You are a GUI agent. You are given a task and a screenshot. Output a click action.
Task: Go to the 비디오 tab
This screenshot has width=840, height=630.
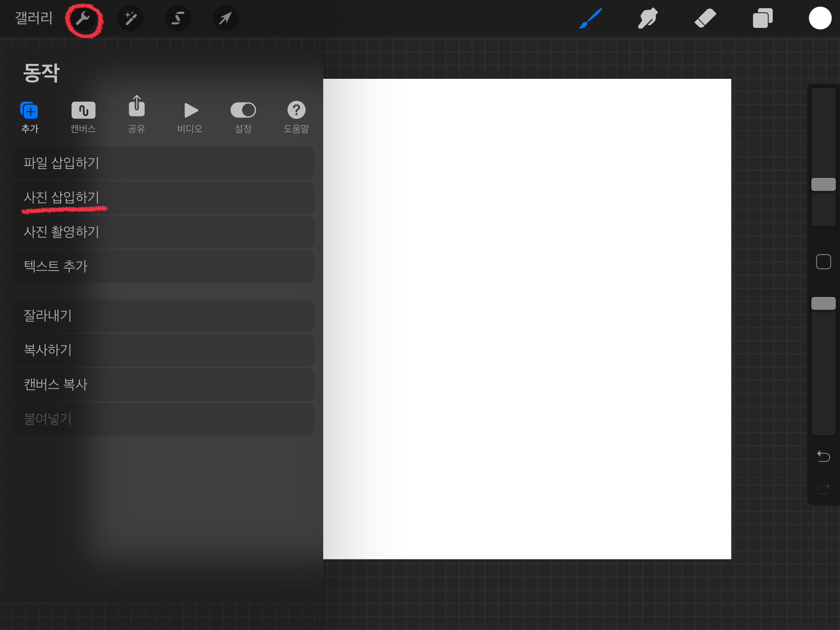(x=190, y=117)
